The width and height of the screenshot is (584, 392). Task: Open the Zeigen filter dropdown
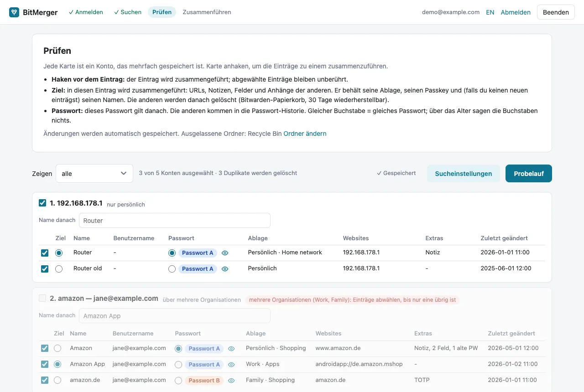click(94, 174)
